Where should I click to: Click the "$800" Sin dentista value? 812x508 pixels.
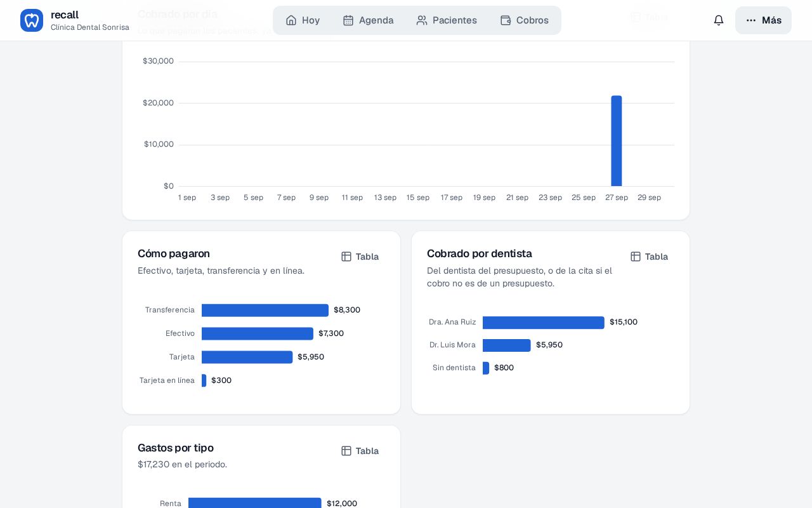click(x=504, y=368)
